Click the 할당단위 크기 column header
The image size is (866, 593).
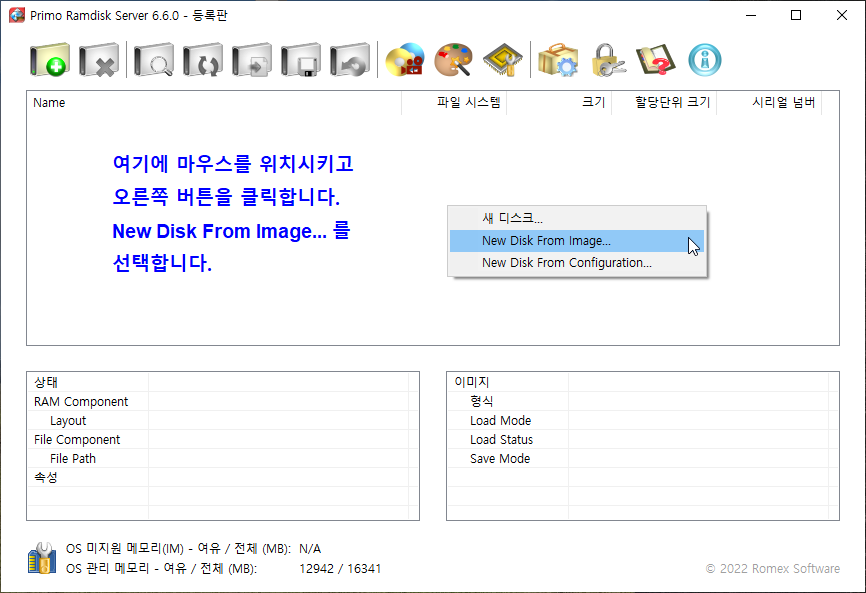664,103
